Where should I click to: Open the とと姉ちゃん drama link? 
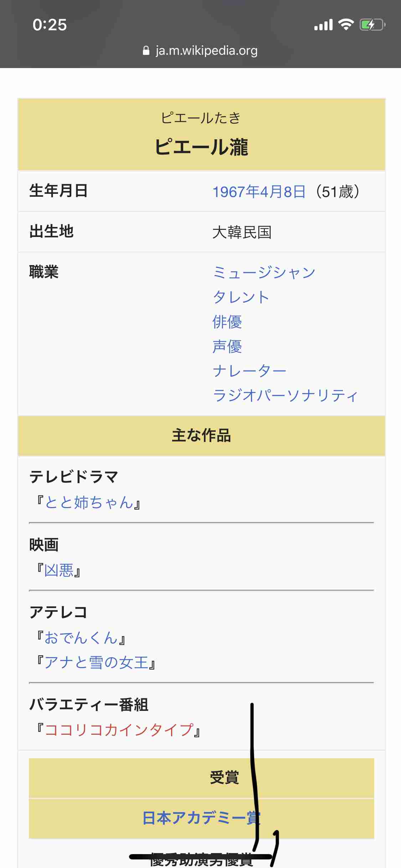89,502
